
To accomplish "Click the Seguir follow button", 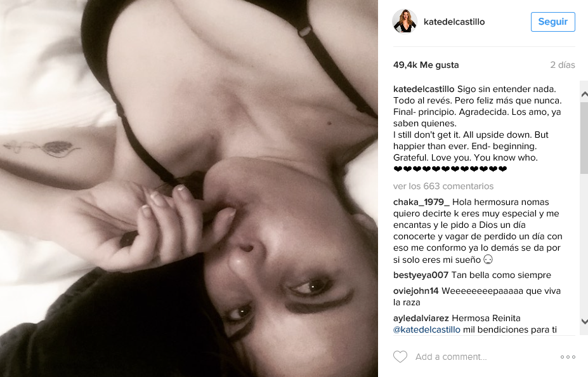I will tap(552, 22).
